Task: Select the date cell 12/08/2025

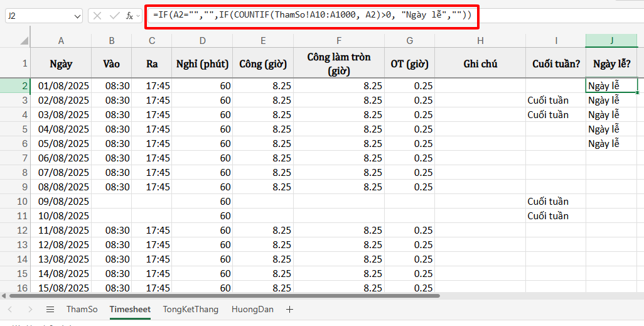Action: click(x=61, y=244)
